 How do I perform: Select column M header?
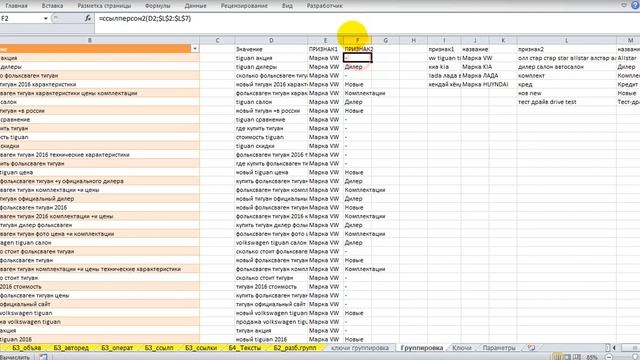[629, 40]
